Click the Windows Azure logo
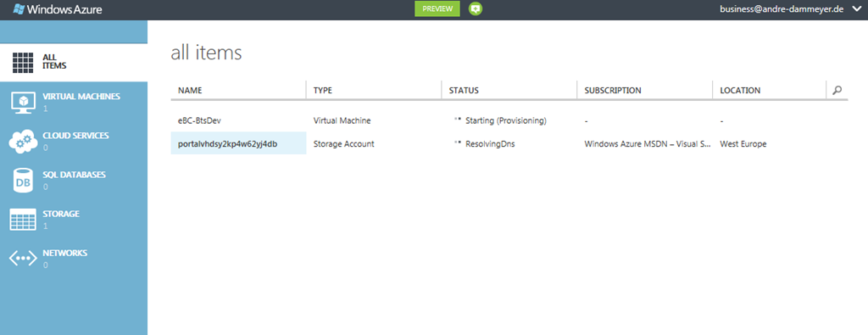 [x=57, y=8]
